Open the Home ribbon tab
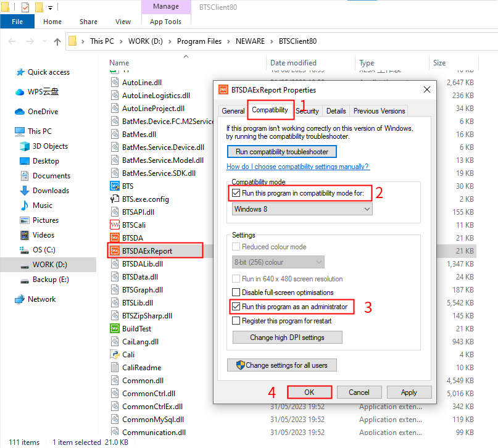Viewport: 498px width, 448px height. [x=52, y=22]
